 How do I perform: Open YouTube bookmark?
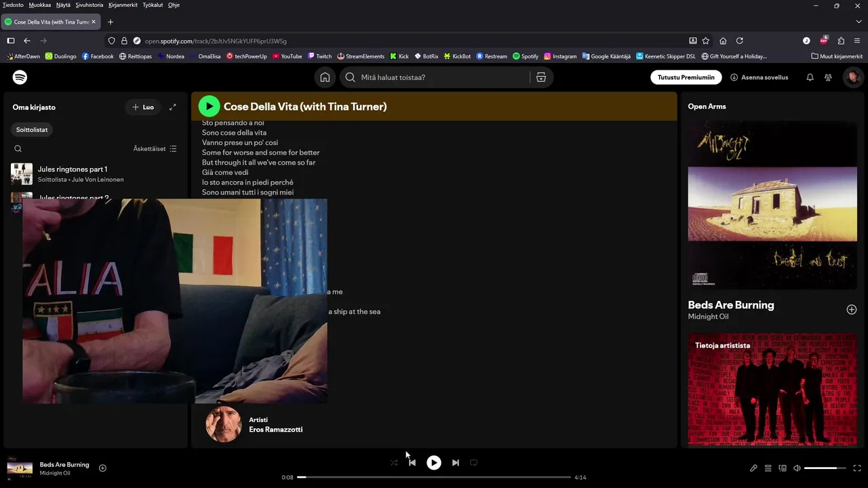pos(288,56)
